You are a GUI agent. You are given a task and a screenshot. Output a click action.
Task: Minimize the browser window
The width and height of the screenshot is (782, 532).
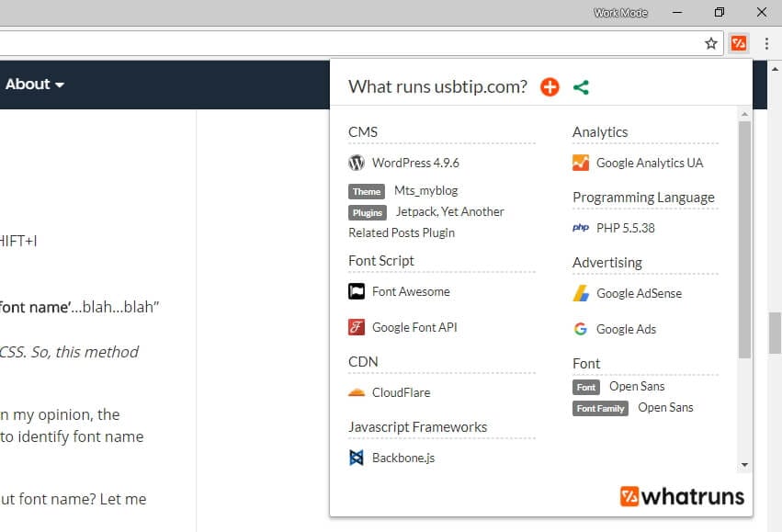(676, 13)
